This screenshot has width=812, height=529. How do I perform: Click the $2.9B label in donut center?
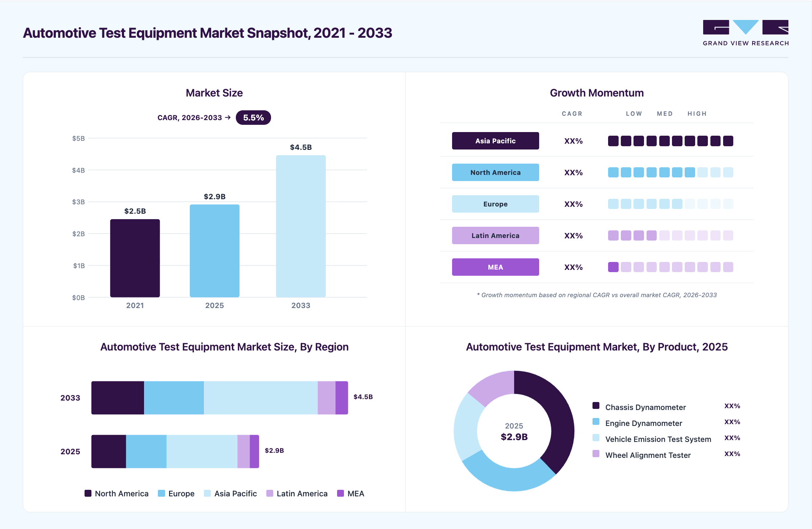514,437
